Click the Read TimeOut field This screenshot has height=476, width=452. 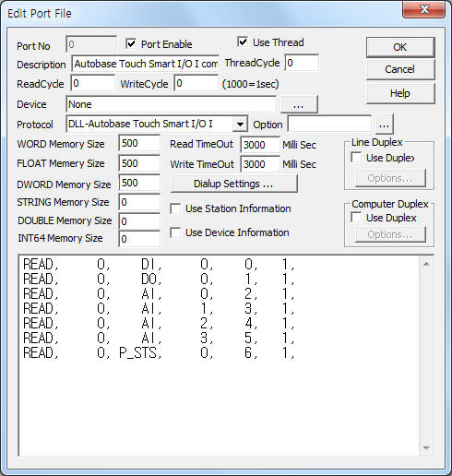[x=260, y=145]
